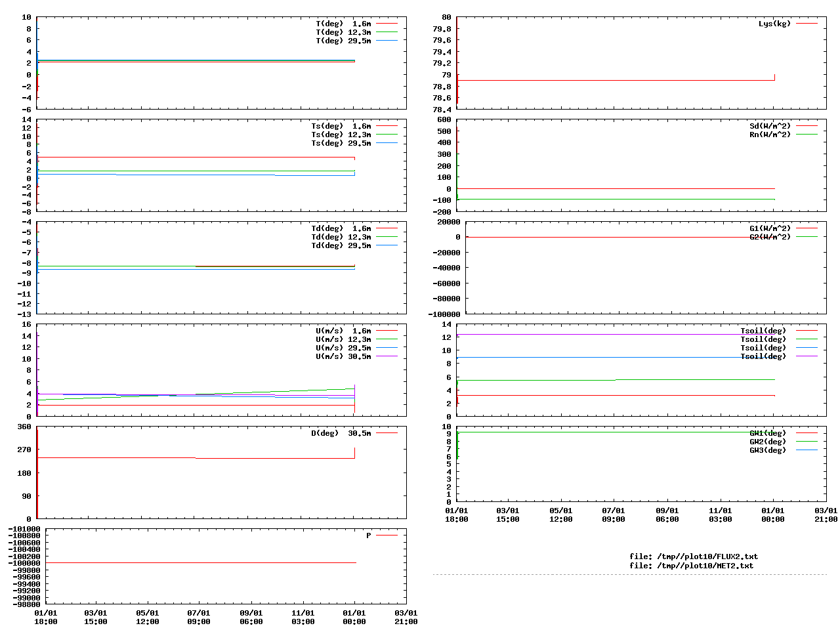Screen dimensions: 840x630
Task: Click the magenta line sample beside U(m/s) 30.5m
Action: click(387, 356)
